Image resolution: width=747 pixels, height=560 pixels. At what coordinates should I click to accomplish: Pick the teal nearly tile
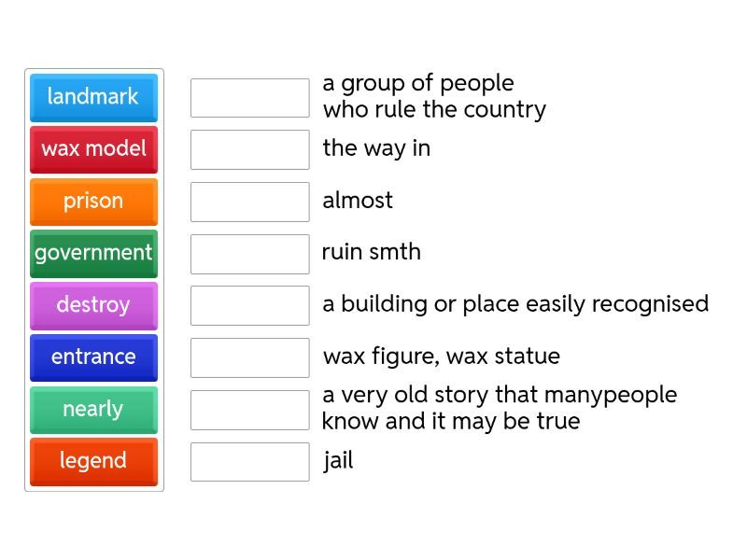93,410
